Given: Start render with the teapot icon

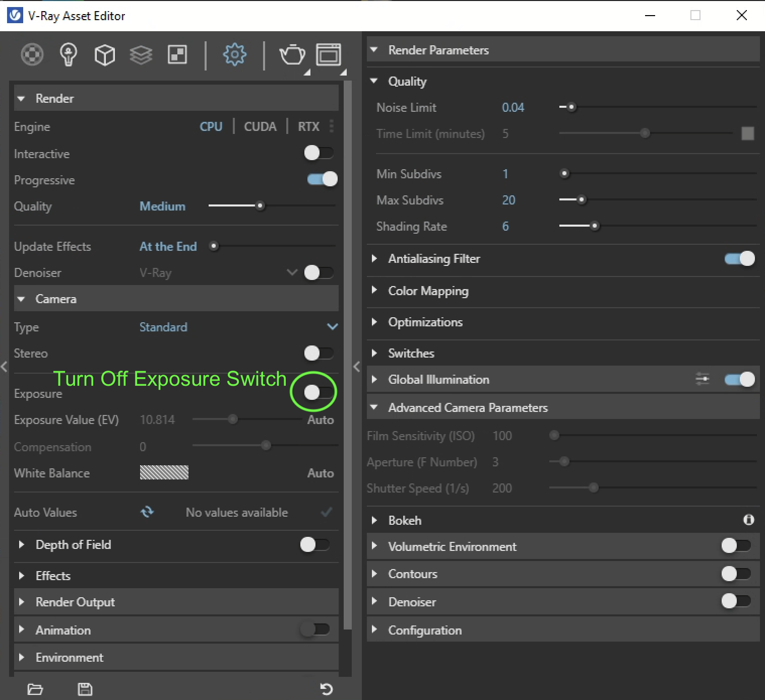Looking at the screenshot, I should click(x=292, y=54).
